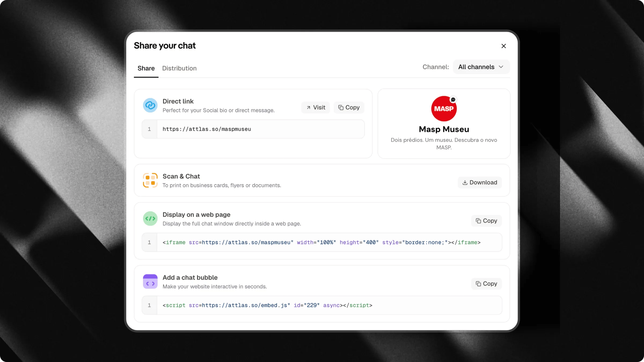
Task: Open the All channels dropdown
Action: pyautogui.click(x=481, y=67)
